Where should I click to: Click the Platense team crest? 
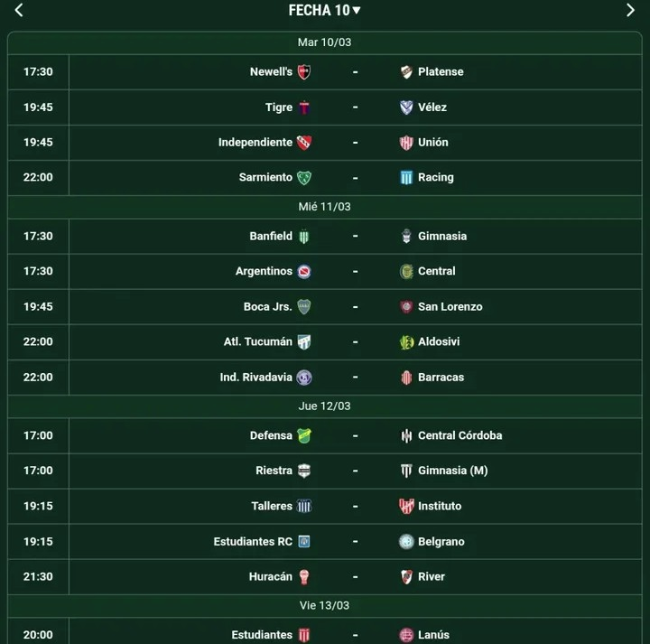(406, 72)
